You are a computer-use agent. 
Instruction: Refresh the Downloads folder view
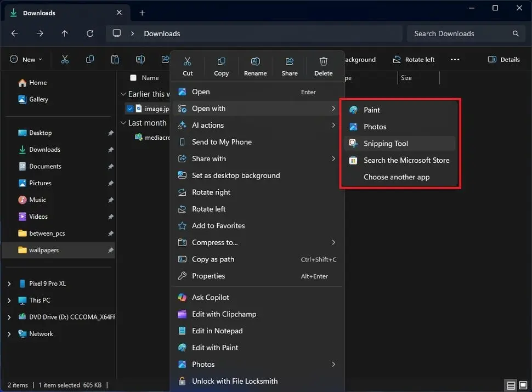(x=90, y=33)
